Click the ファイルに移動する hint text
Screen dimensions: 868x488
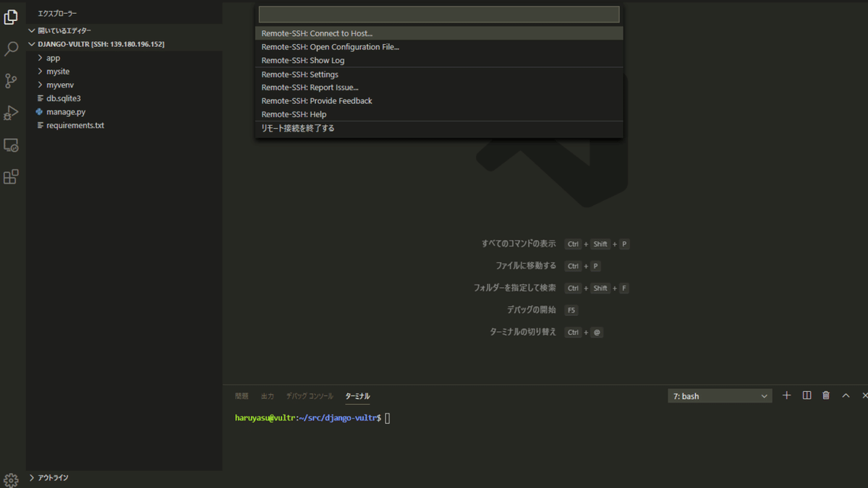526,266
